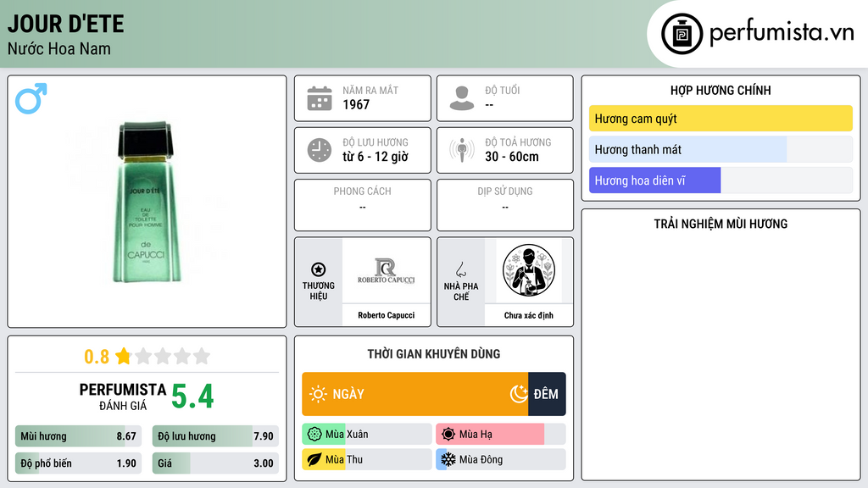Screen dimensions: 868x488
Task: Click the blue male gender symbol icon
Action: coord(31,98)
